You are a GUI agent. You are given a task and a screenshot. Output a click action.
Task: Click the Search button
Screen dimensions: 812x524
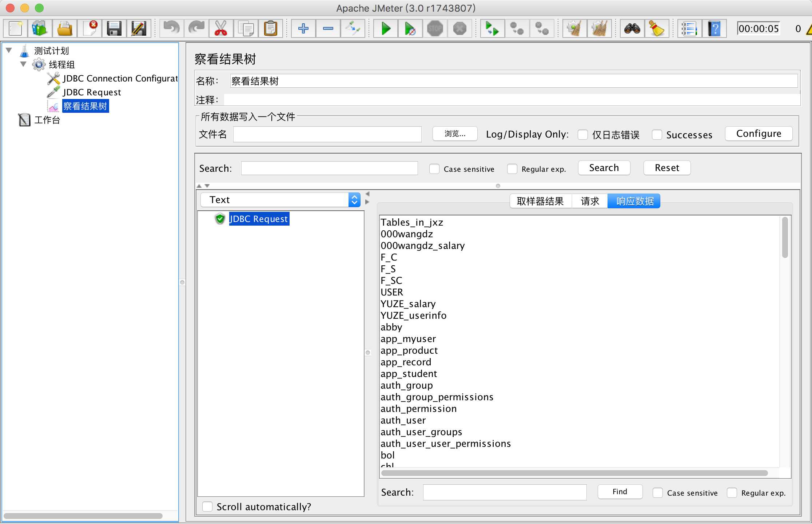tap(604, 168)
